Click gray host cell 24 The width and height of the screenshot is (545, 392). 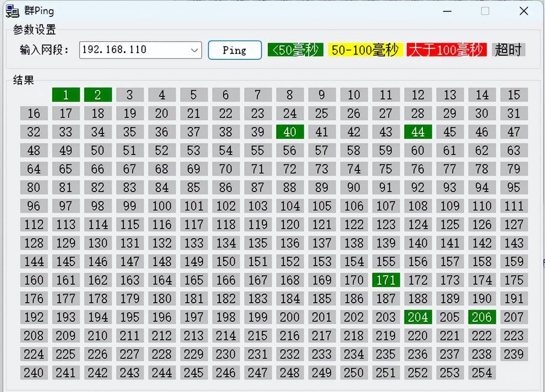coord(290,113)
